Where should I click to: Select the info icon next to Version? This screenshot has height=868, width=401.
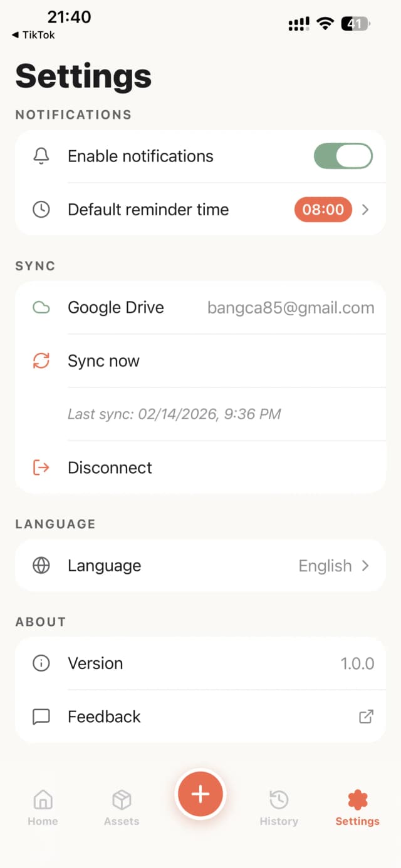41,663
